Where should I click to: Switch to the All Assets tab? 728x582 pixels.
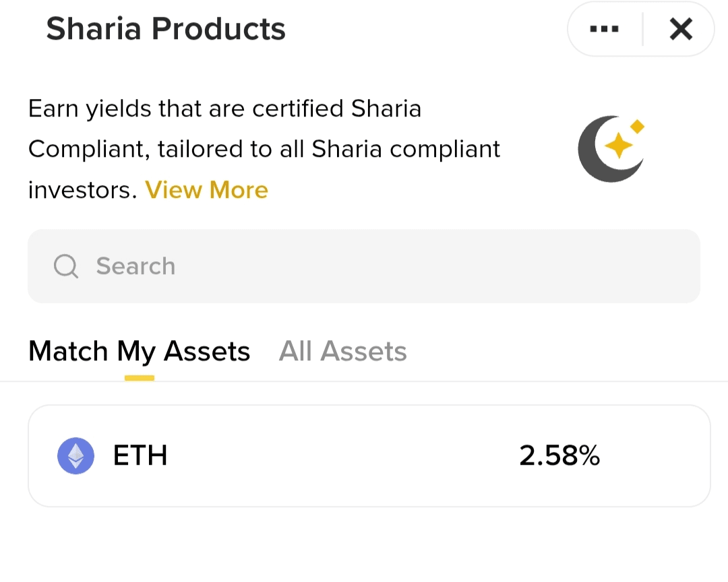click(x=342, y=351)
